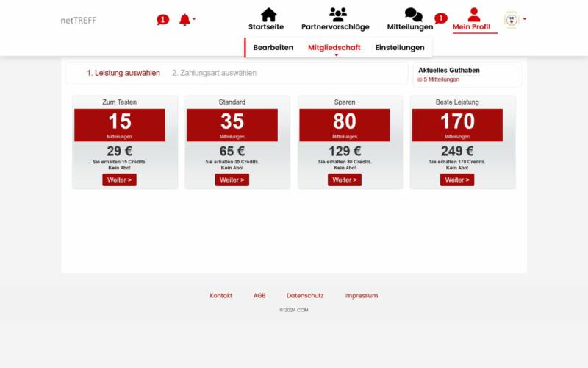The height and width of the screenshot is (368, 588).
Task: Select the red 80 Mitteilungen box
Action: coord(345,125)
